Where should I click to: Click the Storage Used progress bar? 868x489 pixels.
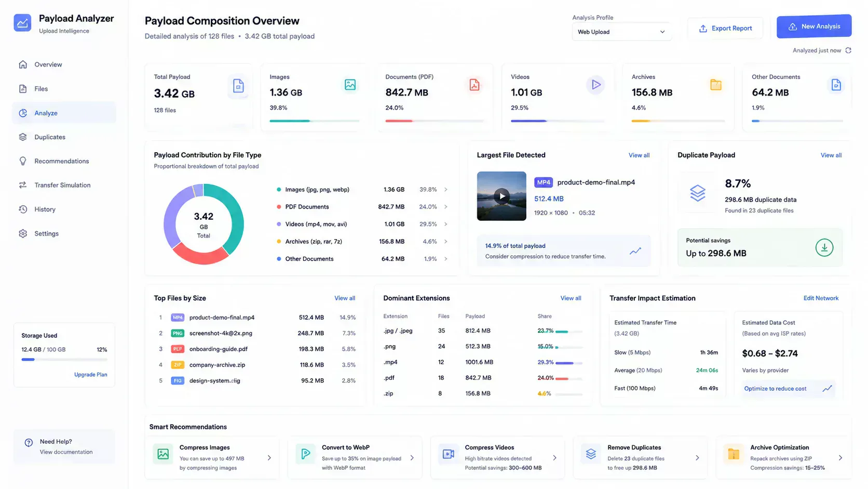pos(64,360)
